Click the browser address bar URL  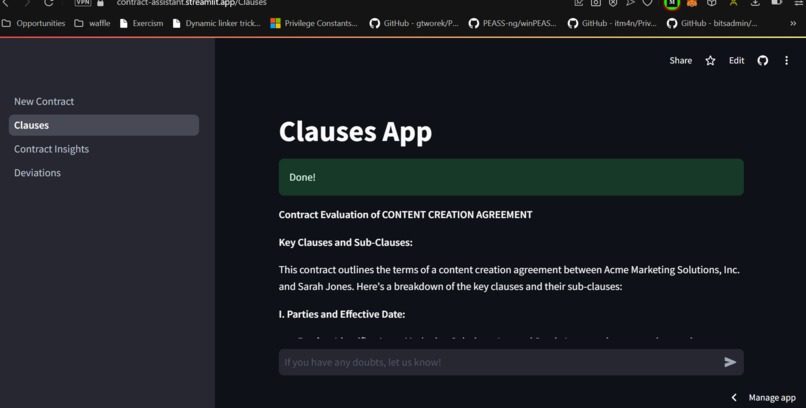pyautogui.click(x=192, y=3)
